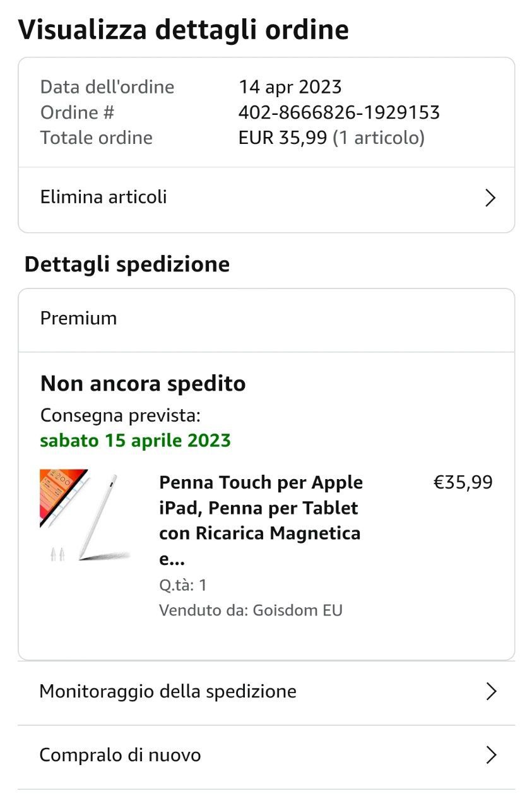Image resolution: width=532 pixels, height=808 pixels.
Task: Tap the Visualizza dettagli ordine page title
Action: point(183,30)
